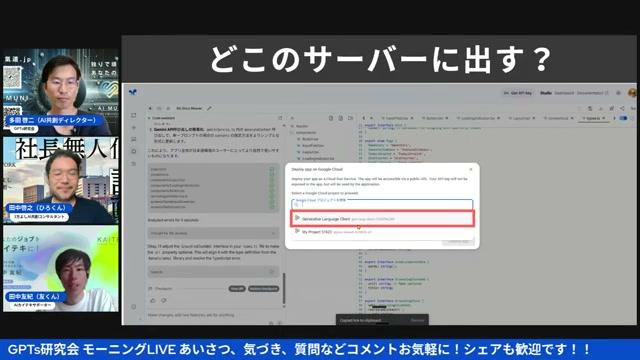Click third file action icon above file tree
The height and width of the screenshot is (360, 640).
coord(351,118)
